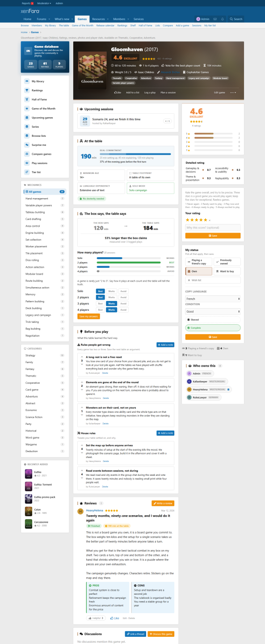
Task: Expand the Resources menu arrow
Action: [x=107, y=19]
